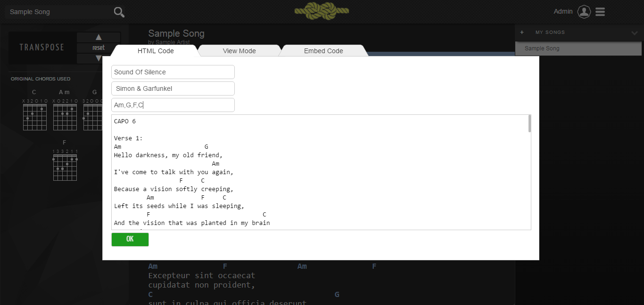Collapse the My Songs panel chevron
The width and height of the screenshot is (644, 305).
coord(634,33)
